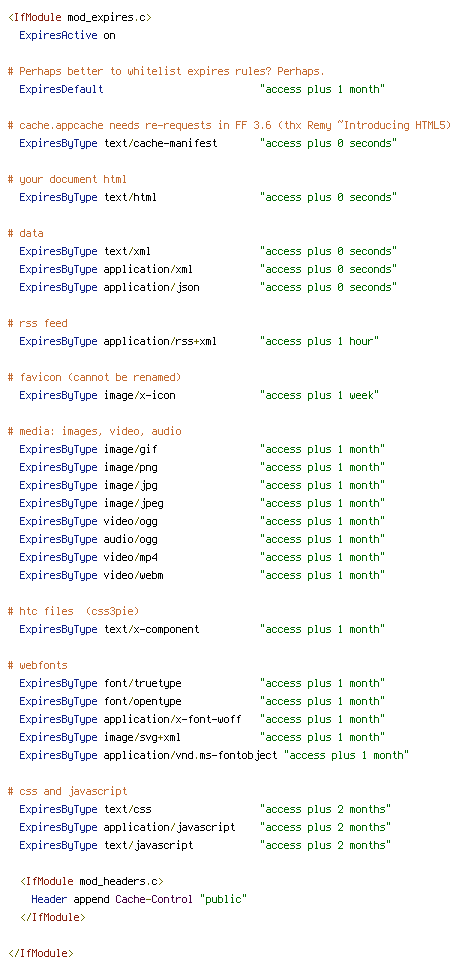
Task: Click the text/css expires value
Action: pyautogui.click(x=325, y=810)
